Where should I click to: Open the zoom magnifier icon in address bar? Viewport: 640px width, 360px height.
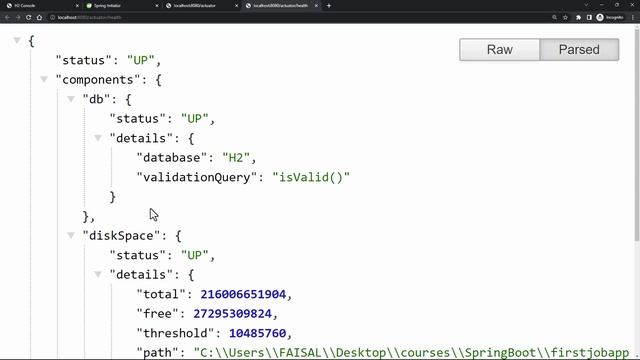[554, 18]
